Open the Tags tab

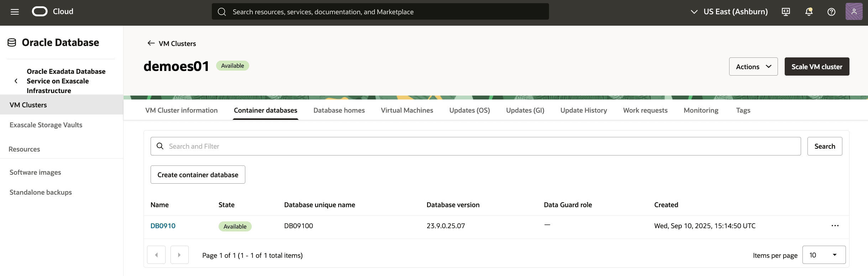click(x=743, y=110)
